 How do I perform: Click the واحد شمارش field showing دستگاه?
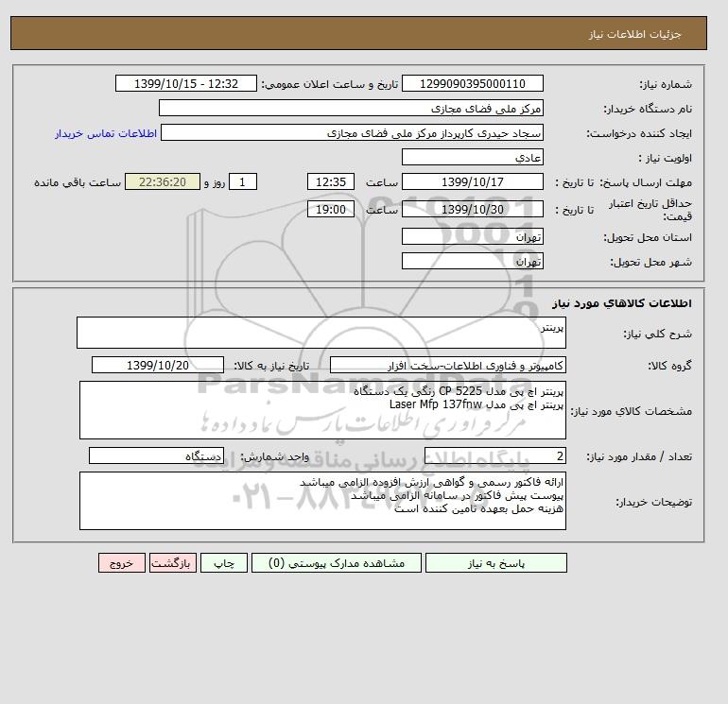[x=156, y=455]
